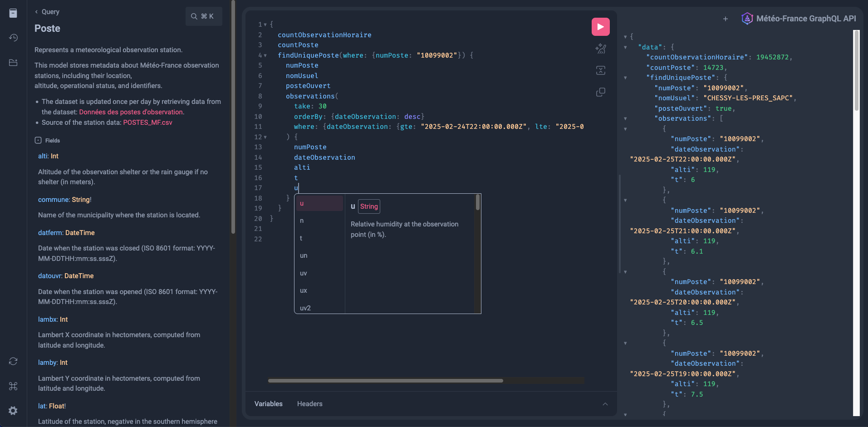Open the alti field documentation
This screenshot has width=868, height=427.
pyautogui.click(x=43, y=156)
